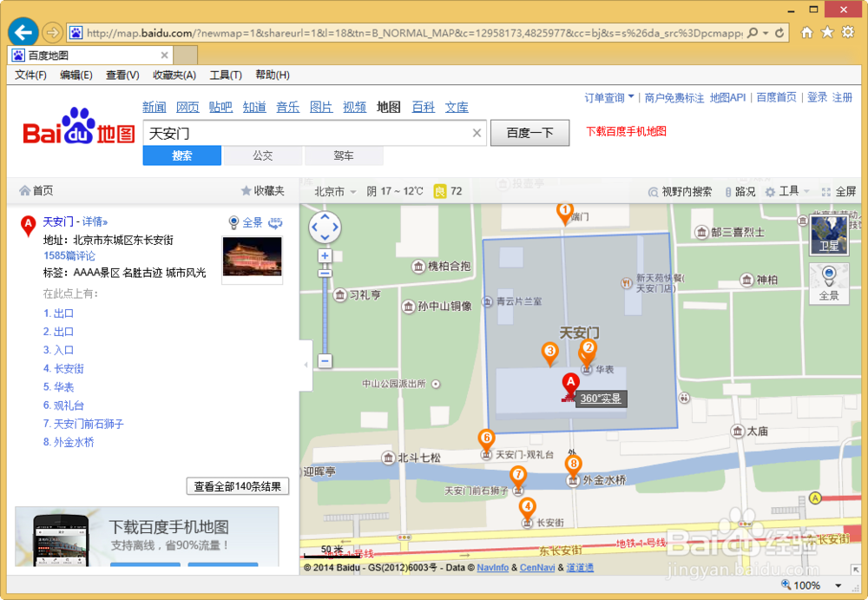Viewport: 868px width, 600px height.
Task: Select the 驾车 driving tab
Action: (x=344, y=155)
